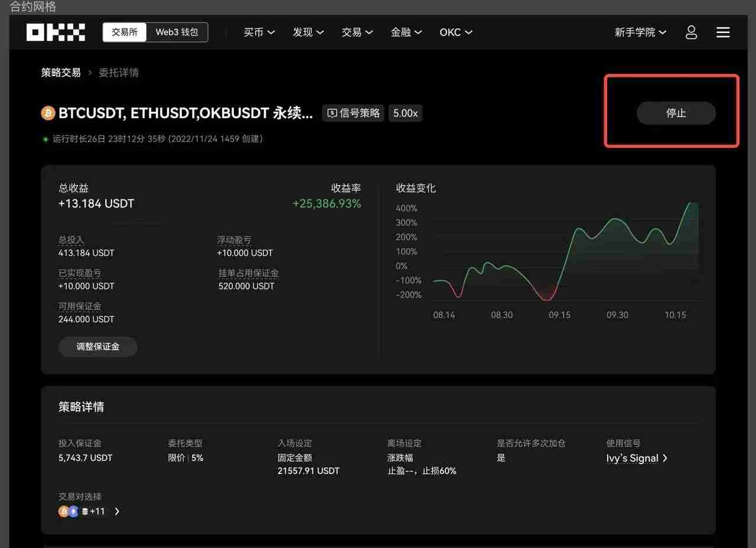
Task: Go back via the 策略交易 breadcrumb
Action: 61,72
